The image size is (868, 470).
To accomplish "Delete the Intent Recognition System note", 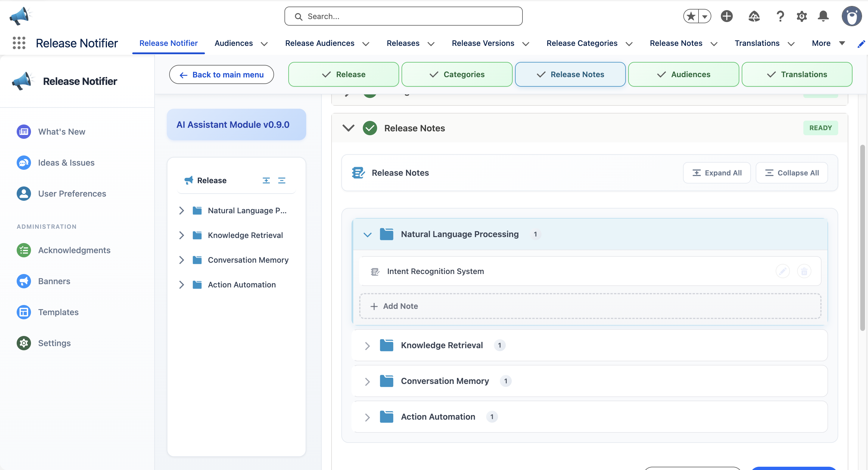I will click(804, 271).
